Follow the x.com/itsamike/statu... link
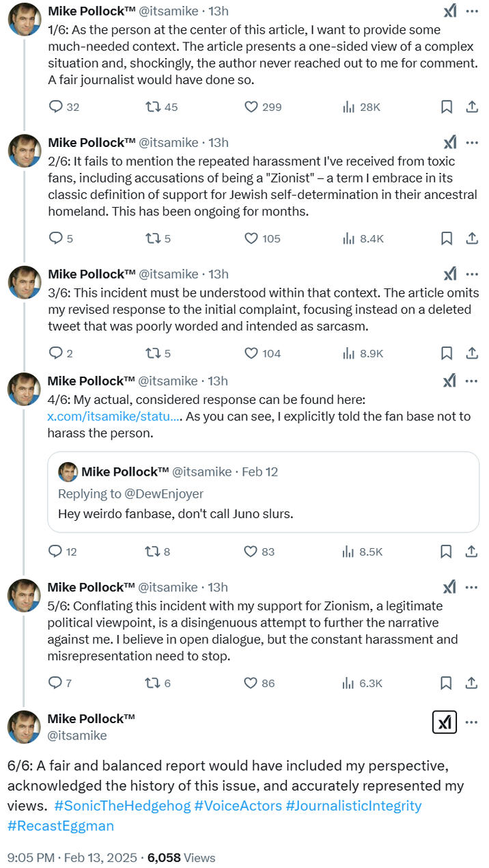 click(x=114, y=416)
